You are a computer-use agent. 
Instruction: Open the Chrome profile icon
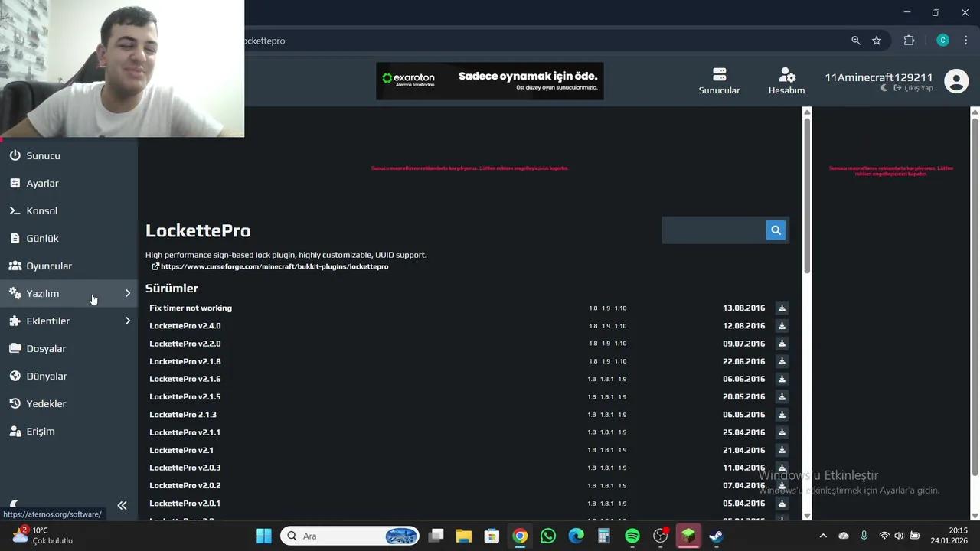tap(943, 41)
